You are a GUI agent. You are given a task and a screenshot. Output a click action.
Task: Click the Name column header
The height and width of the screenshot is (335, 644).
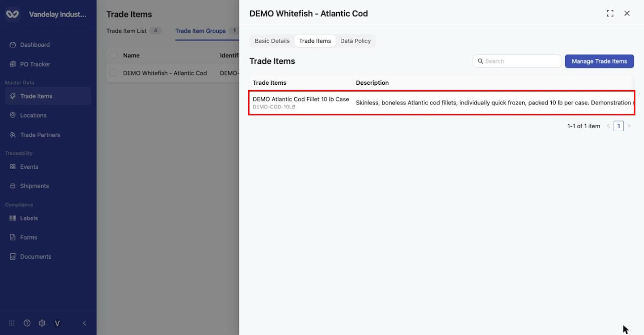[131, 55]
